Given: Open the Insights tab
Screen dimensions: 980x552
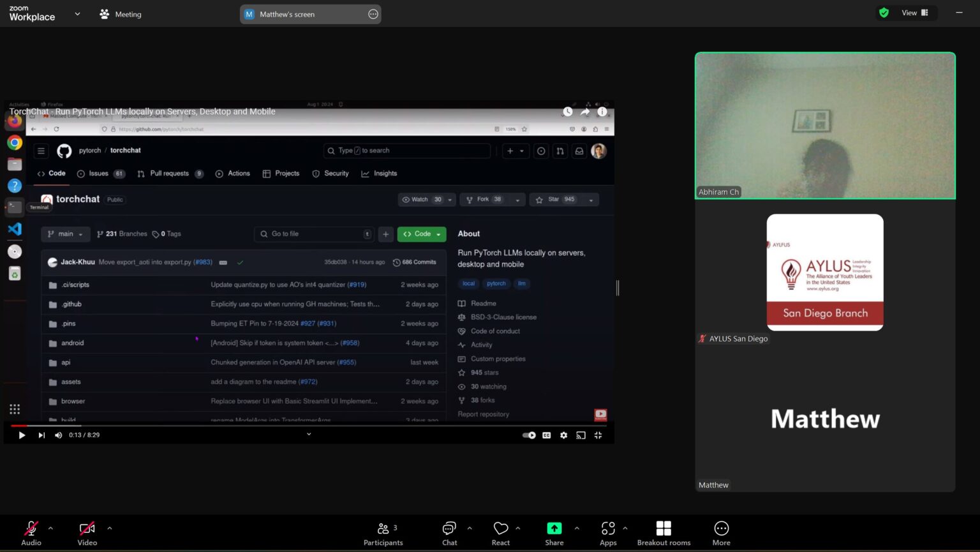Looking at the screenshot, I should coord(379,174).
